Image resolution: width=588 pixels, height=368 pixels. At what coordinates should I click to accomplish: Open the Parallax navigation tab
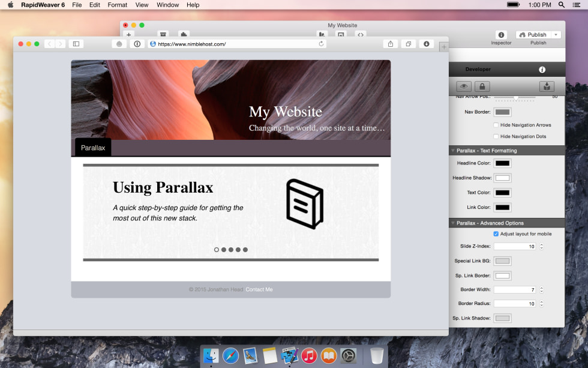(93, 148)
